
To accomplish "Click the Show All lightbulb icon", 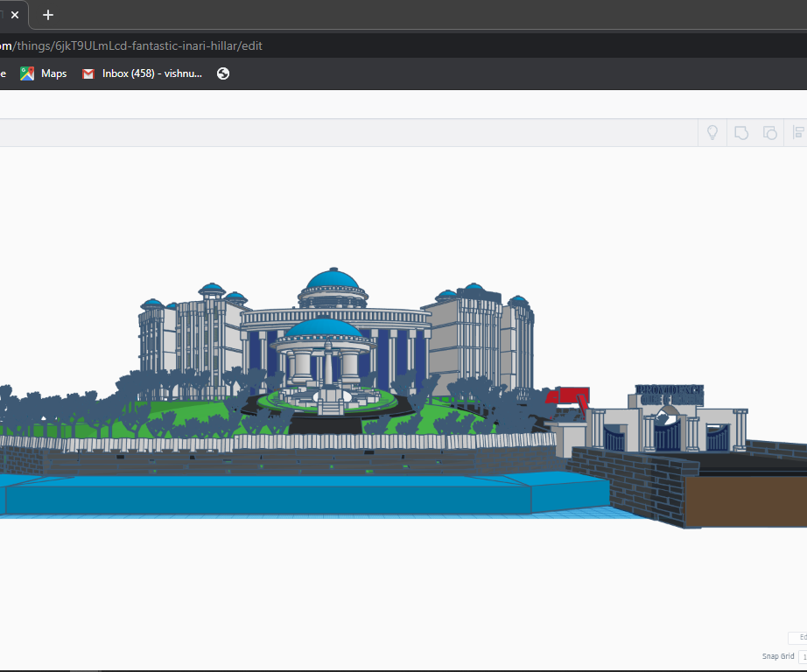I will (x=712, y=133).
